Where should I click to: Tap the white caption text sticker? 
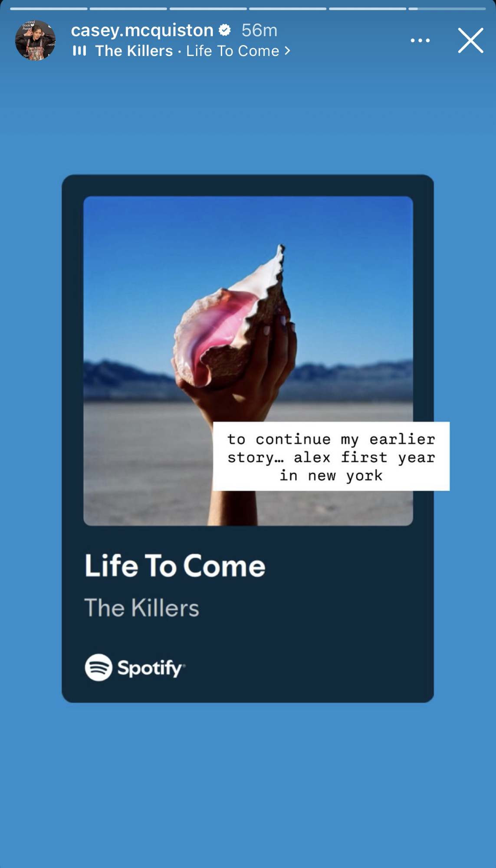331,456
